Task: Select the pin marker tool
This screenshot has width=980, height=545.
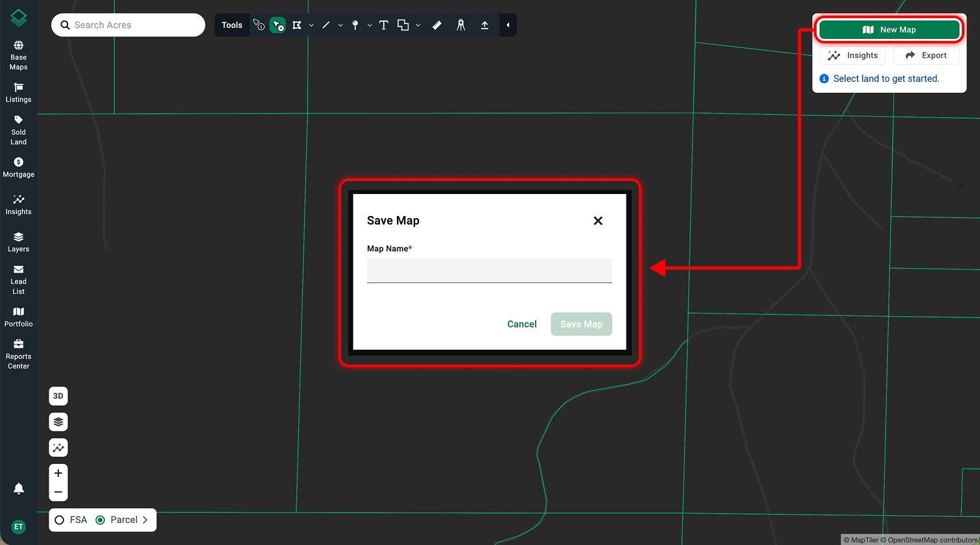Action: click(x=355, y=25)
